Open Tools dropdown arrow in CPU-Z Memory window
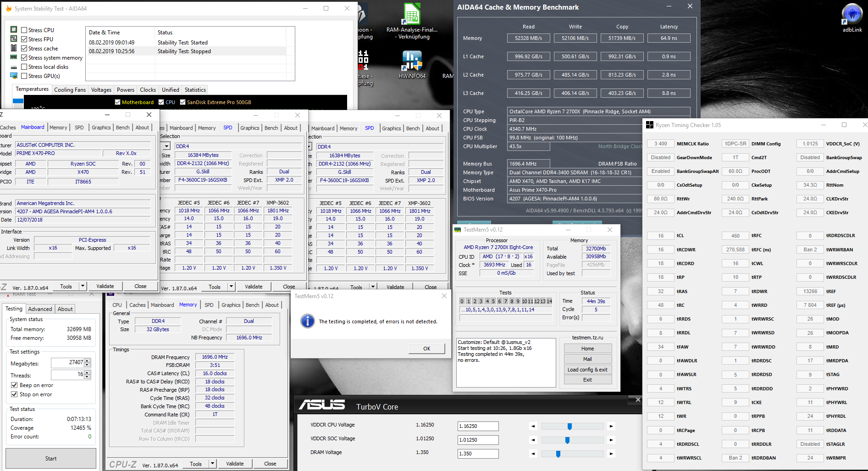 tap(212, 464)
